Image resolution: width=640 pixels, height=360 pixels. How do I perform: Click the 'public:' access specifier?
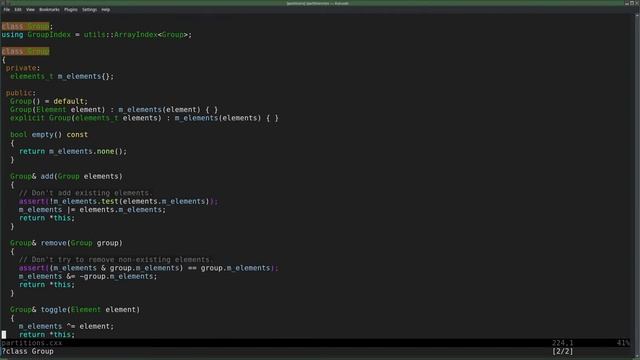point(21,93)
